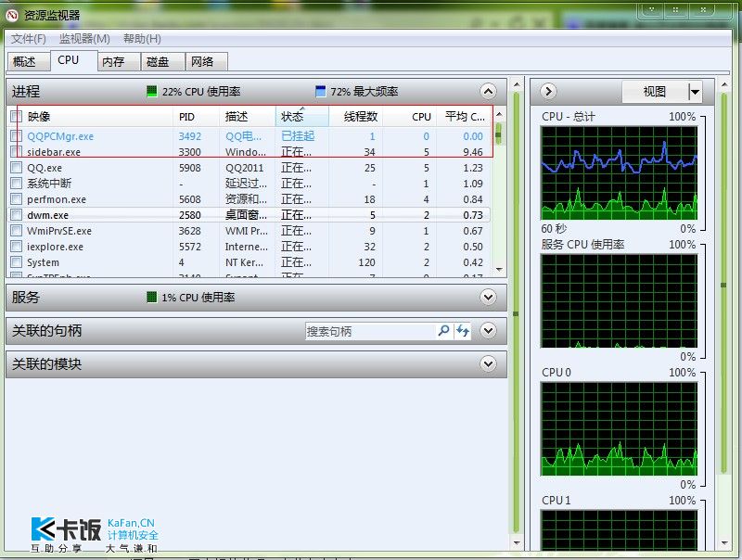Click the search magnifier icon in 关联的句柄
The width and height of the screenshot is (742, 560).
[443, 330]
